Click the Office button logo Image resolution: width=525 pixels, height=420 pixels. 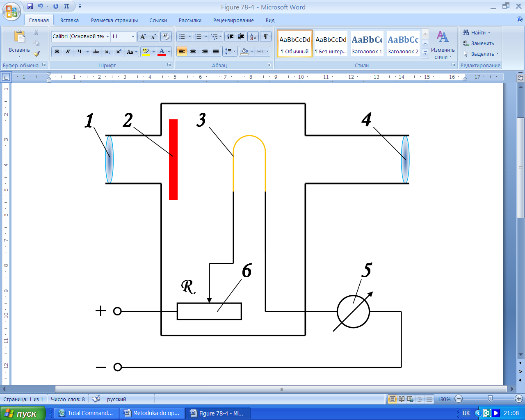click(11, 11)
